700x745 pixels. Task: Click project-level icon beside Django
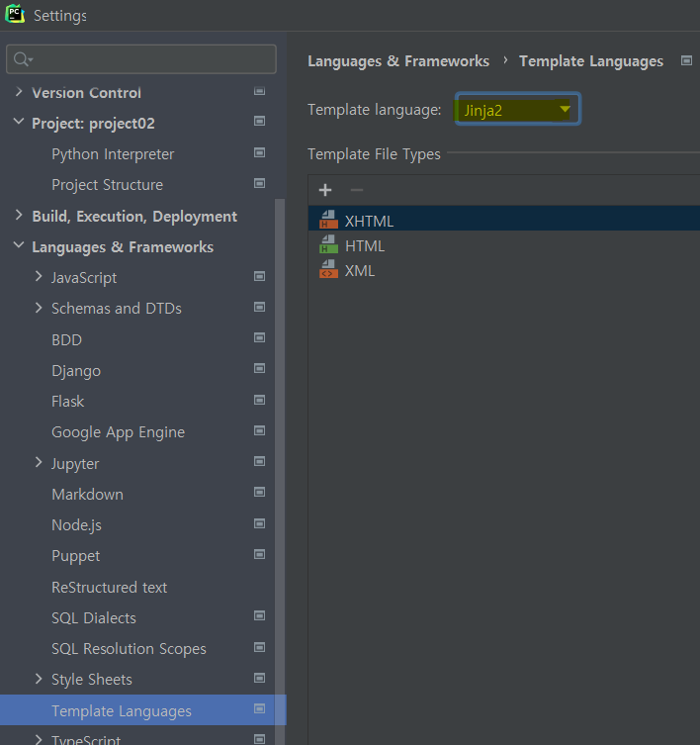tap(259, 369)
